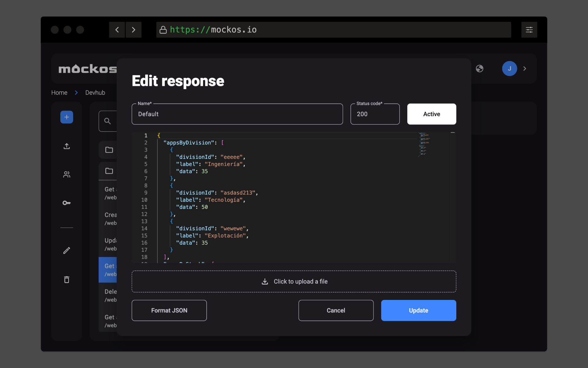Go to Home breadcrumb link
The height and width of the screenshot is (368, 588).
coord(59,93)
